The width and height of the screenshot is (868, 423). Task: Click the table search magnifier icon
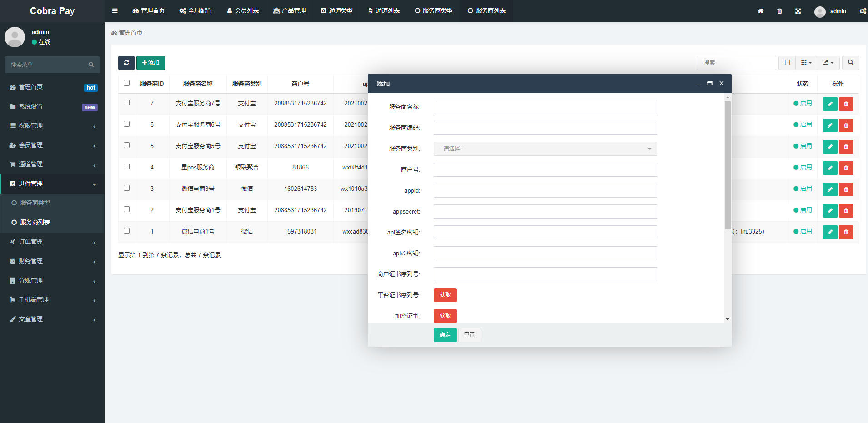[x=850, y=63]
